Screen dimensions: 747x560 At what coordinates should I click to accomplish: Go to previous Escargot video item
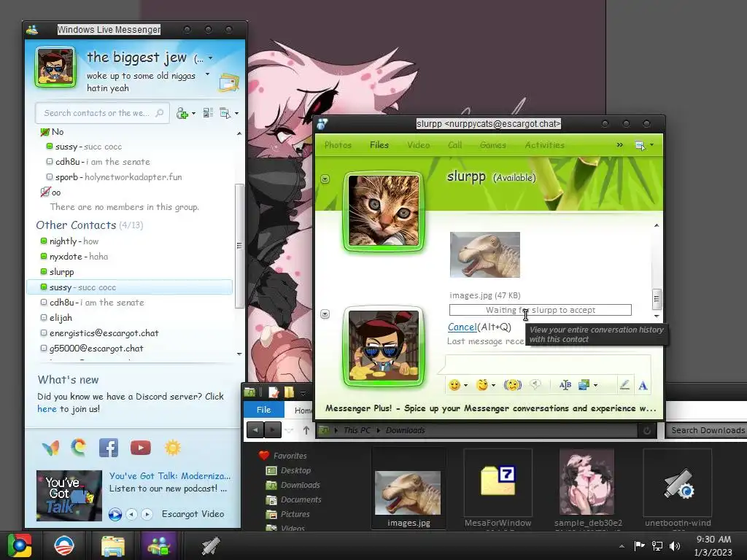click(x=131, y=514)
